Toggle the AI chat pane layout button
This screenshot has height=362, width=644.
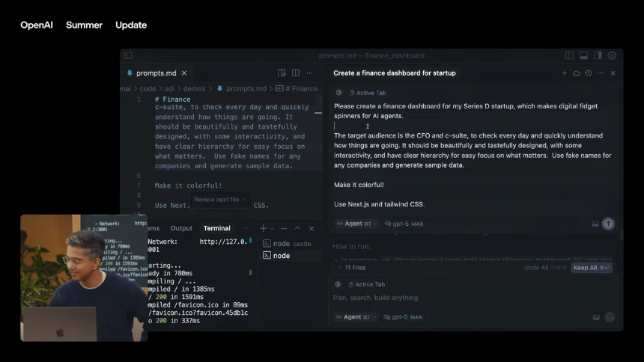pyautogui.click(x=598, y=55)
